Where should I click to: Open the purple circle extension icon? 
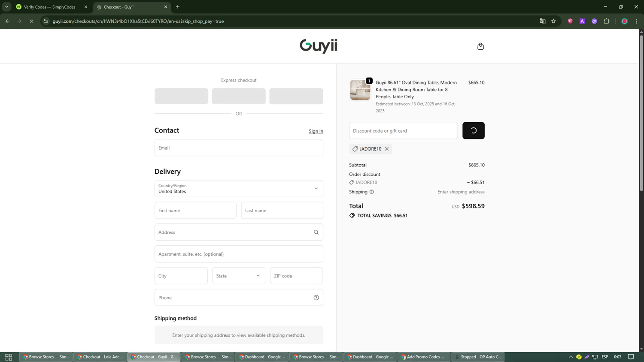[x=594, y=21]
